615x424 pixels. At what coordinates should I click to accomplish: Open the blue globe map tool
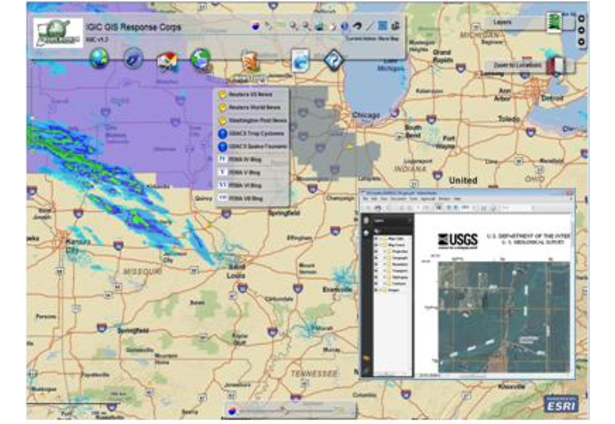click(x=99, y=58)
